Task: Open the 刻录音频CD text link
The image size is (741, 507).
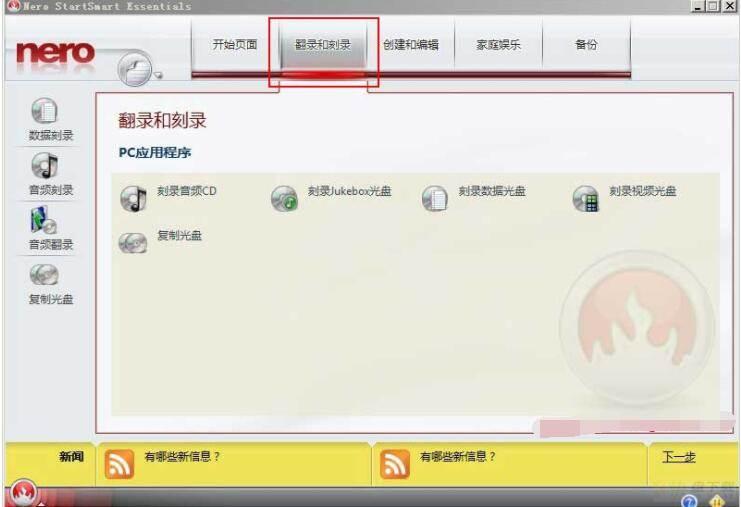Action: coord(187,191)
